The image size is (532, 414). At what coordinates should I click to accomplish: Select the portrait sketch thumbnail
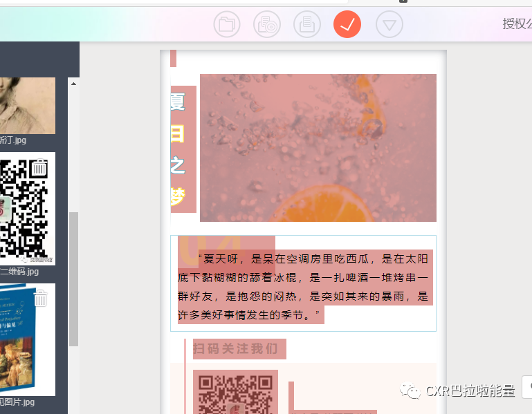28,106
